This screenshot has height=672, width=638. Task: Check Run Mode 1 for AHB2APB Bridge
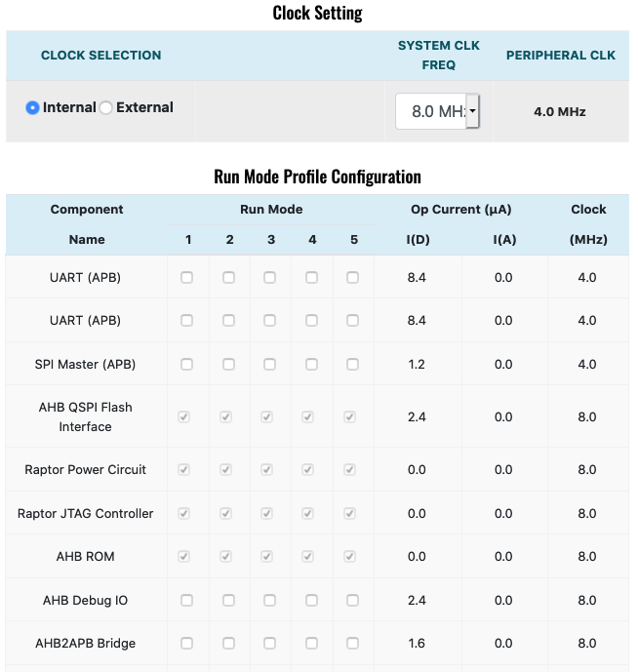point(187,644)
